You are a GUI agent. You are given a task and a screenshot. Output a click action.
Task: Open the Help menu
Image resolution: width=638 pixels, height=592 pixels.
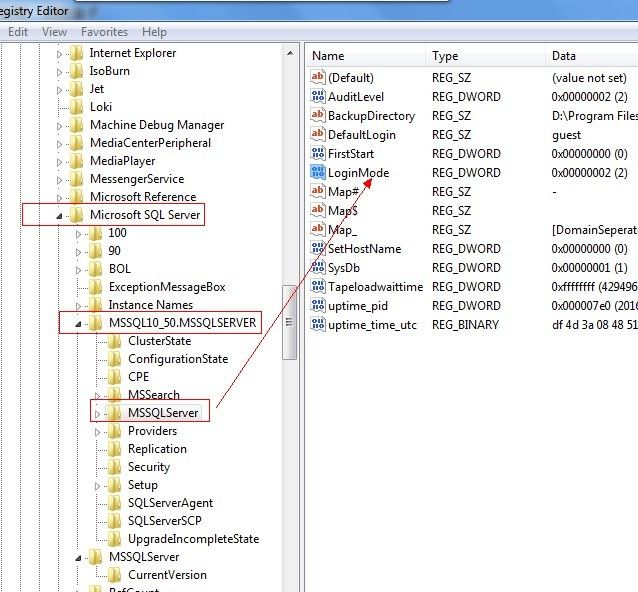[x=154, y=32]
